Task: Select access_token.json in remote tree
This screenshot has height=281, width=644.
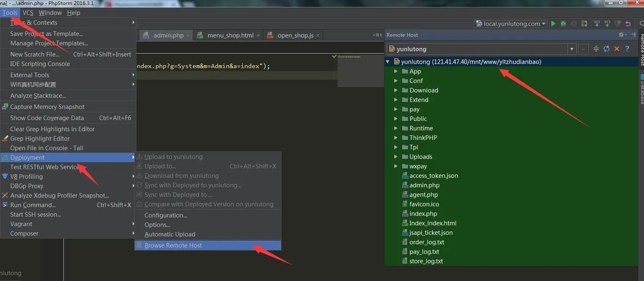Action: [433, 176]
